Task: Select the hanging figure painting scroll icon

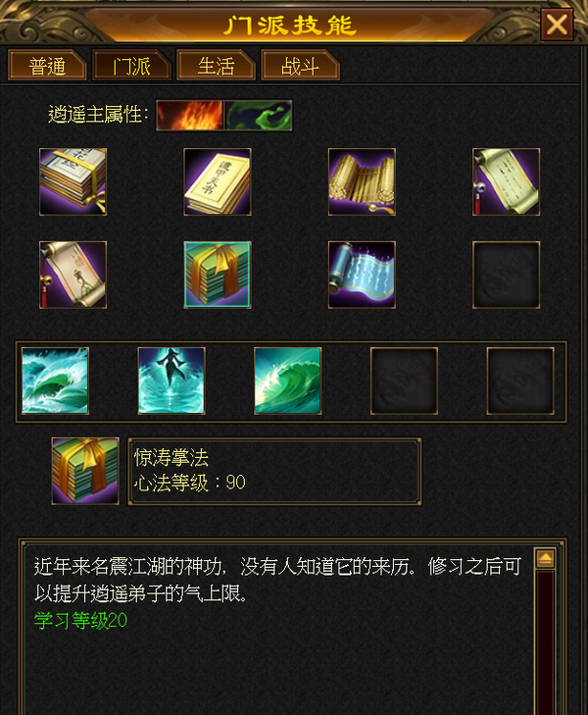Action: click(x=73, y=275)
